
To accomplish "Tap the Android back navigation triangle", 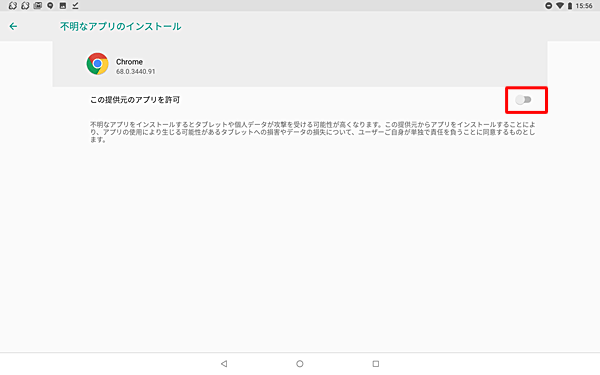I will click(x=224, y=364).
